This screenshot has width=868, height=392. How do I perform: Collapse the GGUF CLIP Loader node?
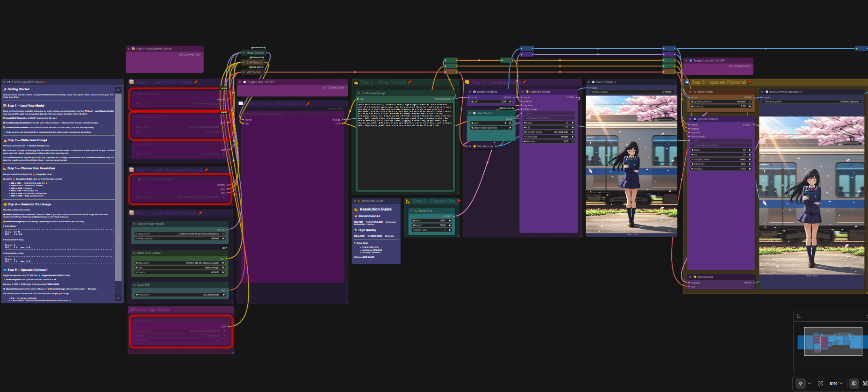pos(133,253)
